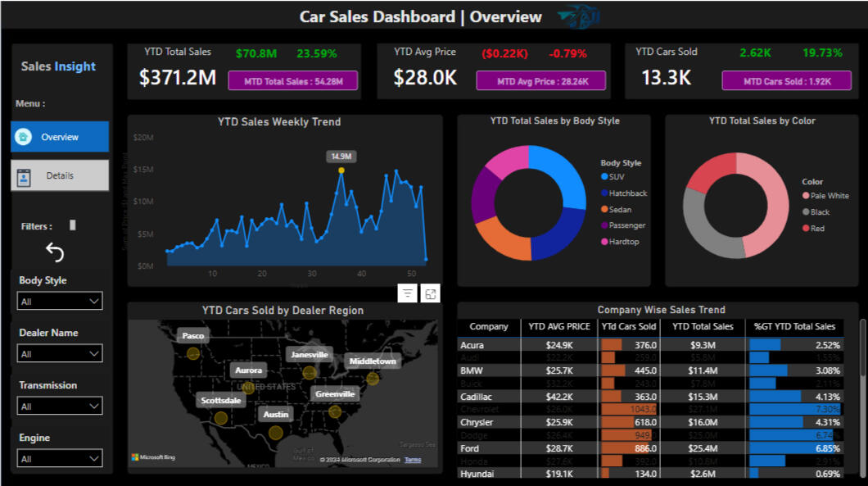The width and height of the screenshot is (868, 486).
Task: Click the Microsoft Bing logo on map
Action: coord(153,457)
